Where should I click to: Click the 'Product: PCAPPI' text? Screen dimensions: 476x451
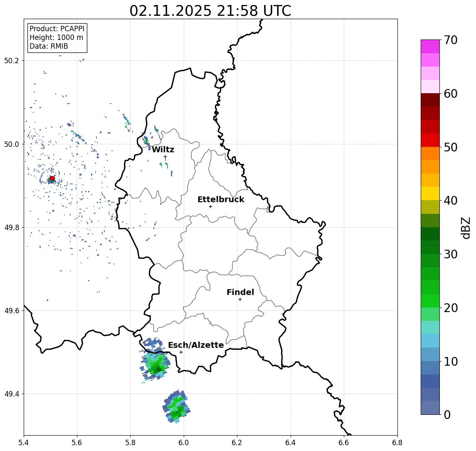click(x=57, y=29)
